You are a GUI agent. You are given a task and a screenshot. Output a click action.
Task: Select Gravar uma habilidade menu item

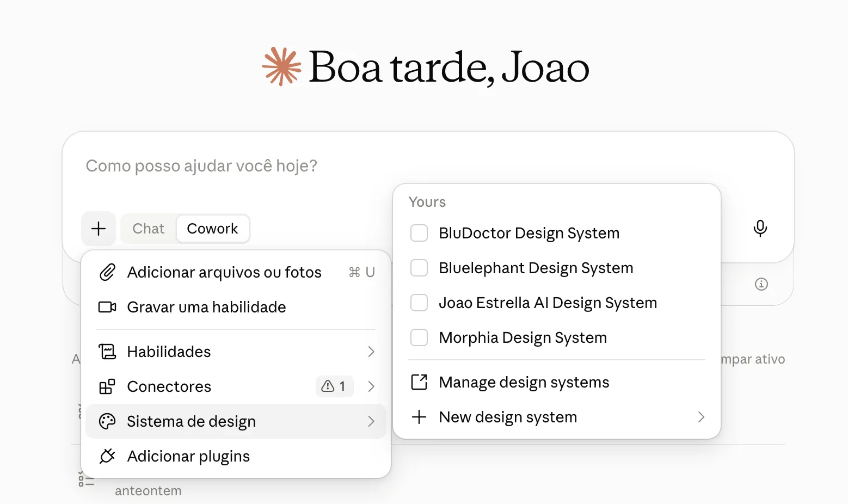tap(236, 307)
